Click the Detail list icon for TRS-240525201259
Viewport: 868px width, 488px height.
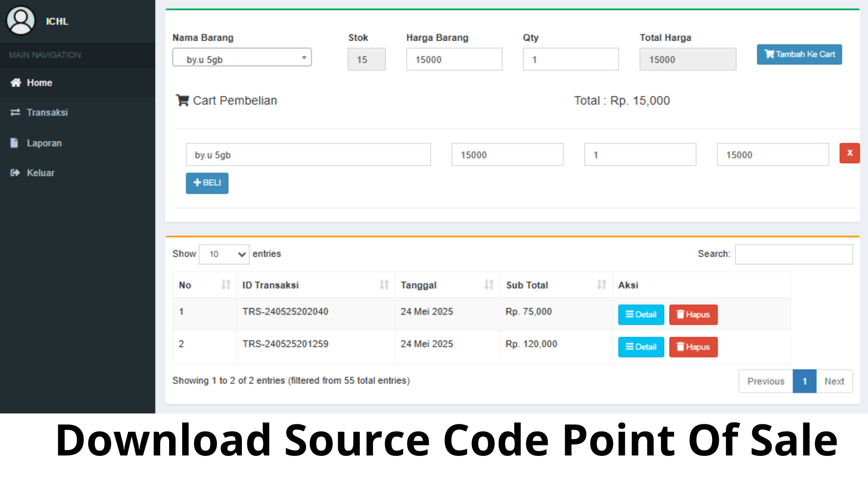[x=629, y=347]
